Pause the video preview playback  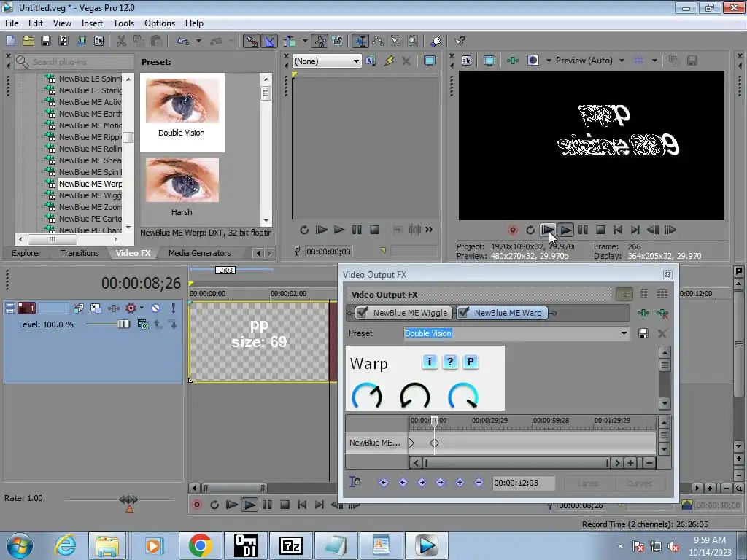pyautogui.click(x=583, y=230)
